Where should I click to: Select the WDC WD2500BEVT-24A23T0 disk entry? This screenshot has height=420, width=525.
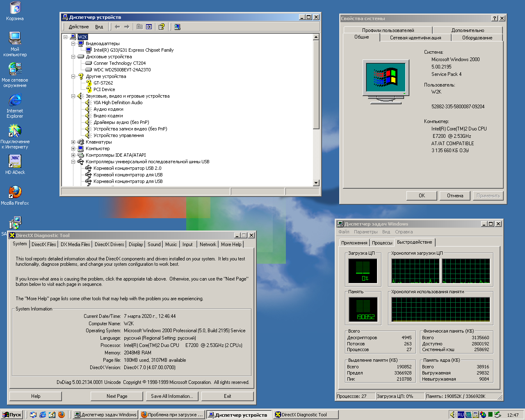tap(122, 70)
